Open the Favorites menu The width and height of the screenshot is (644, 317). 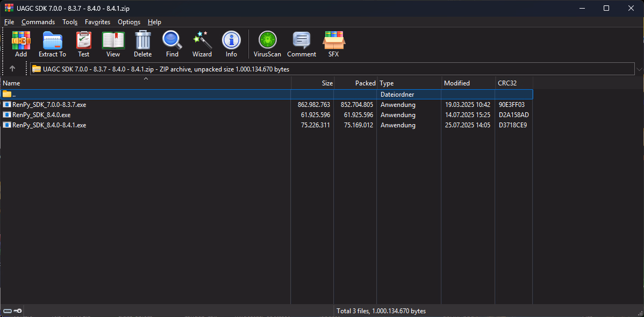click(x=97, y=22)
